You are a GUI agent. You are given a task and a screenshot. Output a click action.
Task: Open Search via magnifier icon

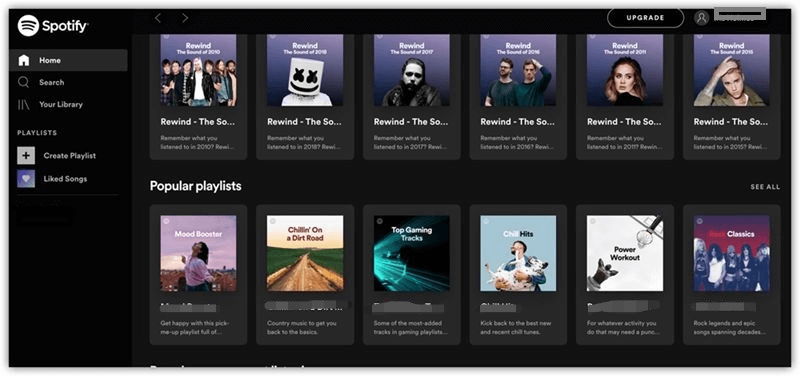(23, 82)
